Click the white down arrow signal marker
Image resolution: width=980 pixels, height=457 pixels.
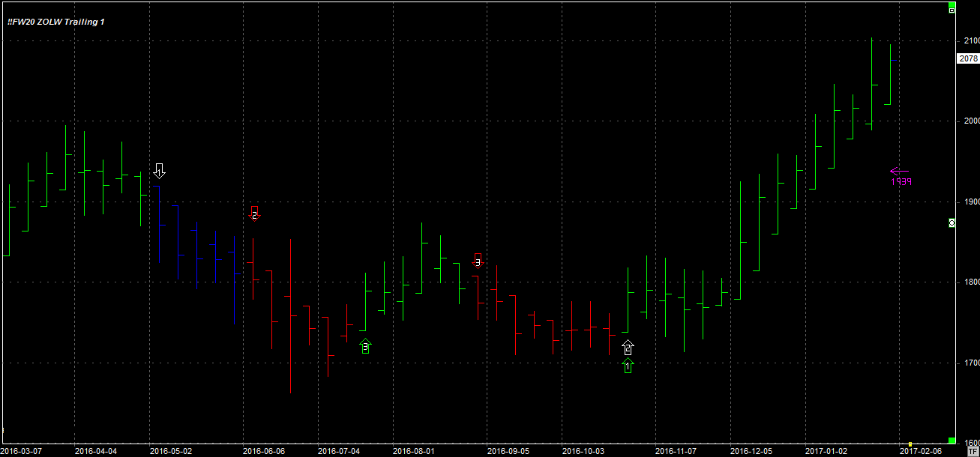159,170
